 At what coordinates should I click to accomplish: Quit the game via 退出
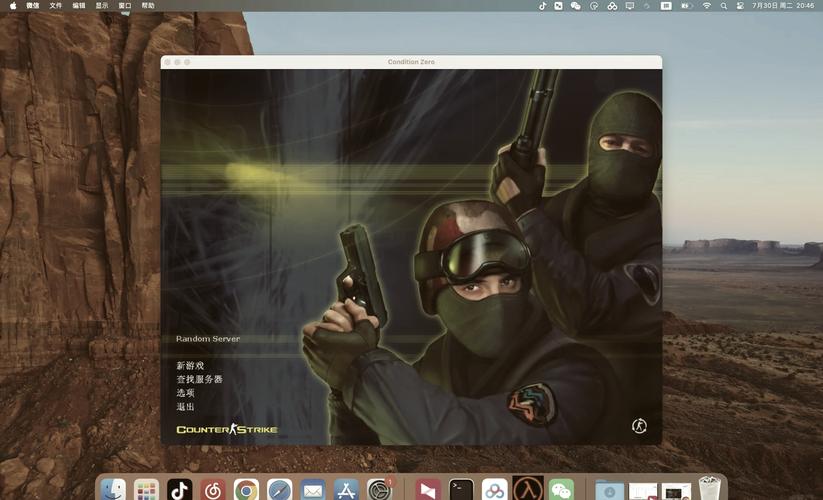click(x=186, y=407)
